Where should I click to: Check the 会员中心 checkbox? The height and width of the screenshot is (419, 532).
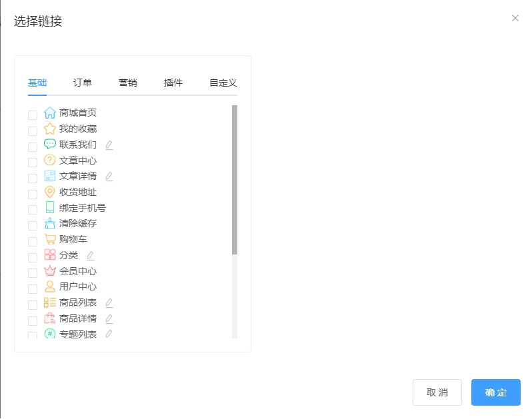pyautogui.click(x=33, y=273)
